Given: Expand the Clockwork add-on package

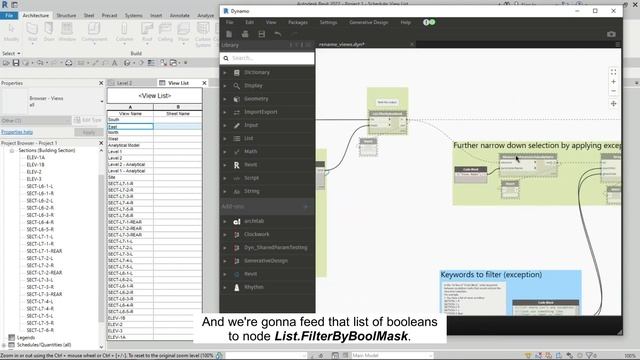Looking at the screenshot, I should [225, 234].
